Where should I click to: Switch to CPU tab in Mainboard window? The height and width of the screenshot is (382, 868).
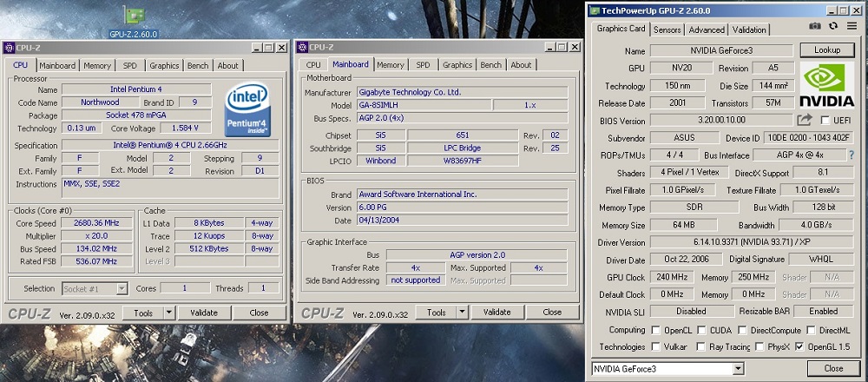[313, 65]
